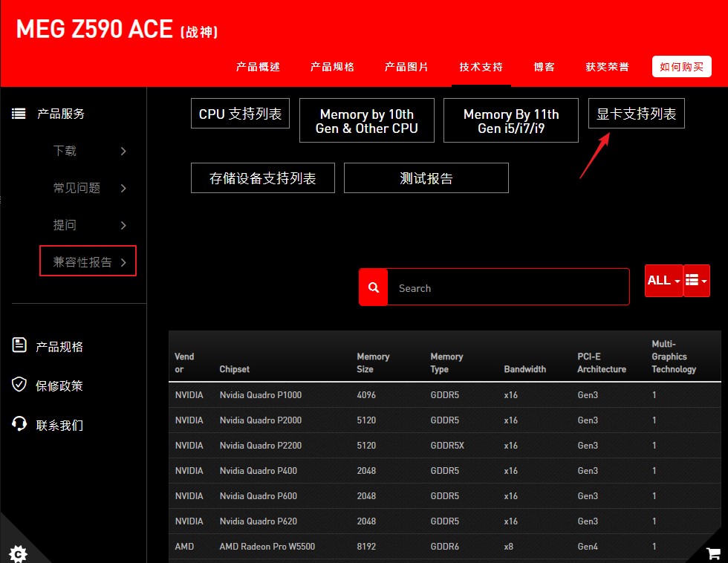Click the GDDR5X memory type cell
728x563 pixels.
coord(447,446)
